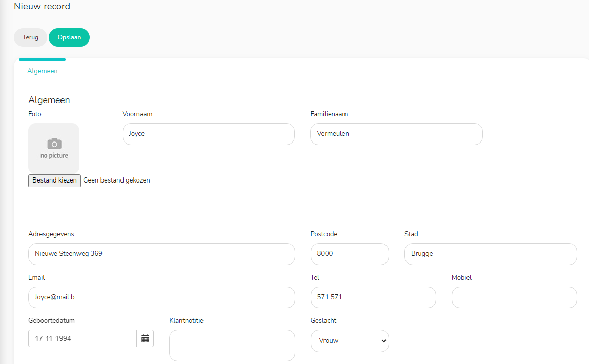589x364 pixels.
Task: Click the Familienaam label
Action: point(329,114)
